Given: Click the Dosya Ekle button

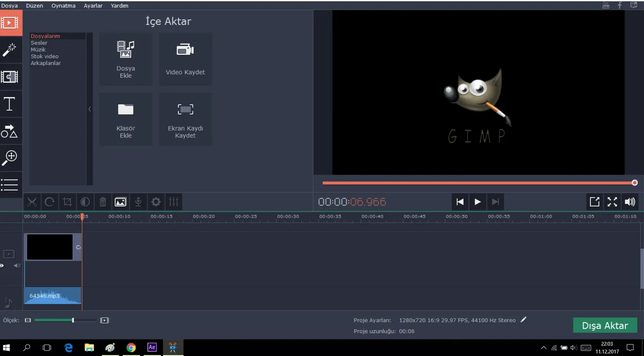Looking at the screenshot, I should [126, 59].
